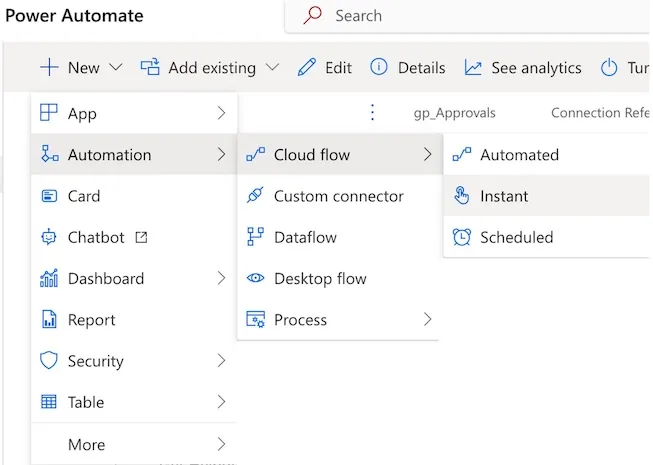
Task: Expand the Security submenu arrow
Action: pos(222,361)
